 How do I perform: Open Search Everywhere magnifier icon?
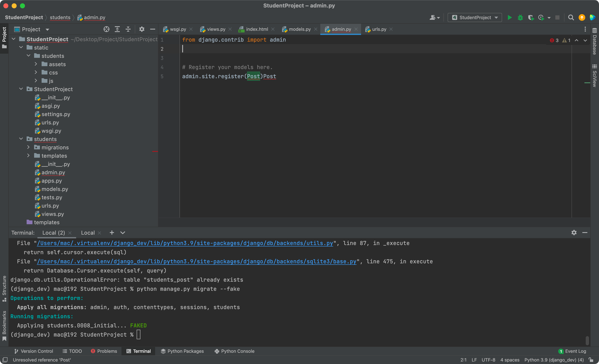[571, 17]
